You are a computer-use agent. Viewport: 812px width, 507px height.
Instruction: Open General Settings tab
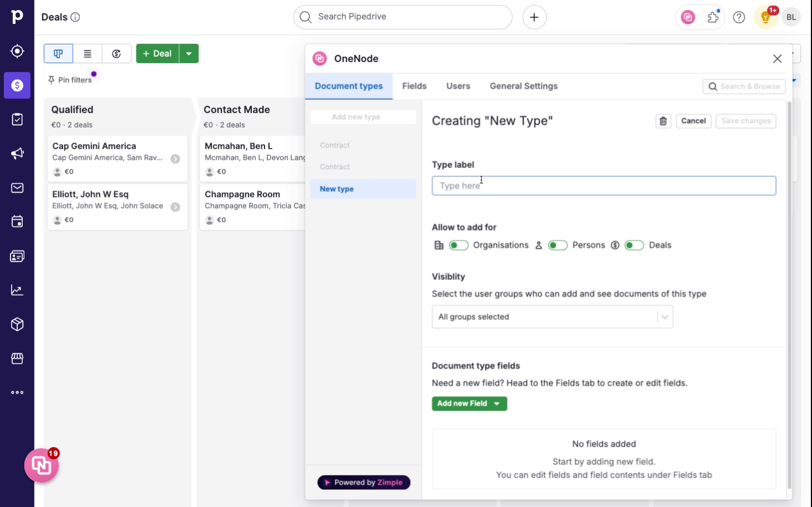tap(524, 86)
